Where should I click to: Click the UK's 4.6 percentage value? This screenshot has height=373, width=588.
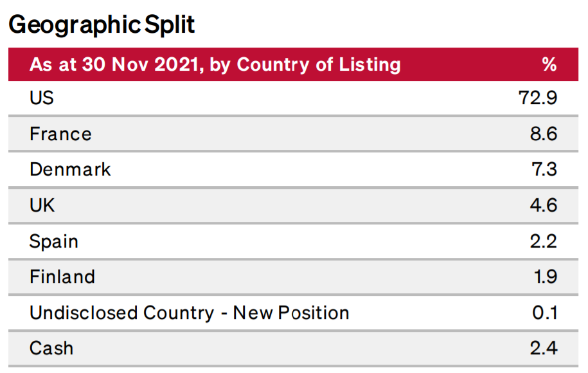click(x=544, y=205)
